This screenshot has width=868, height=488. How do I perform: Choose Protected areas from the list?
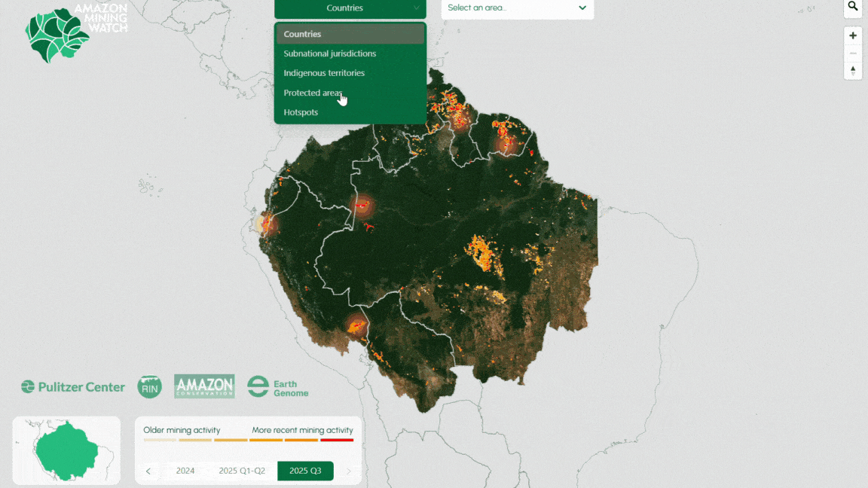[313, 93]
